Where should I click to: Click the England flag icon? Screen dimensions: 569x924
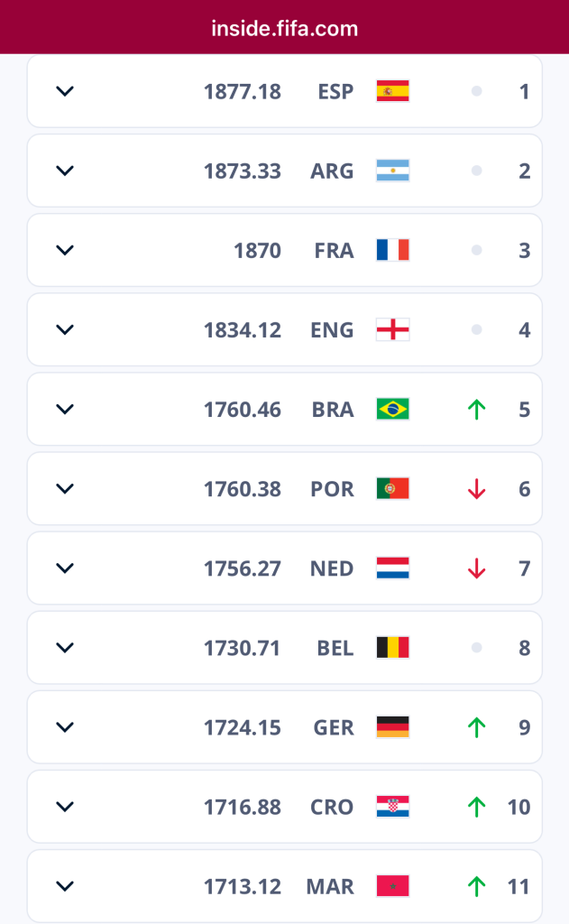[393, 329]
